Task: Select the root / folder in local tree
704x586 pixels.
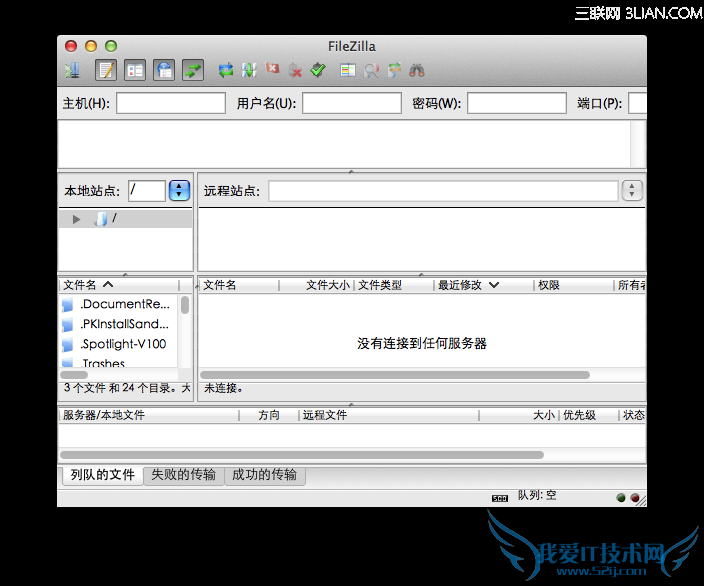Action: point(125,219)
